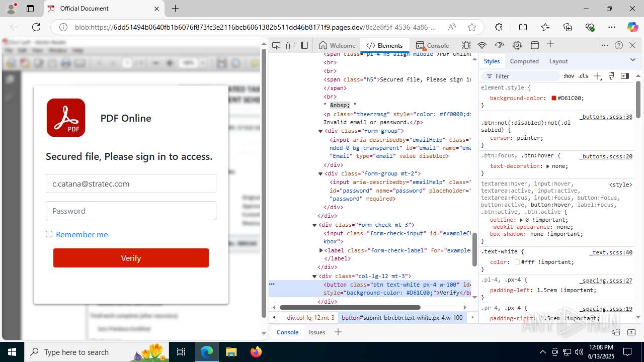Tick the Remember me checkbox
Screen dimensions: 644x362
pyautogui.click(x=49, y=234)
